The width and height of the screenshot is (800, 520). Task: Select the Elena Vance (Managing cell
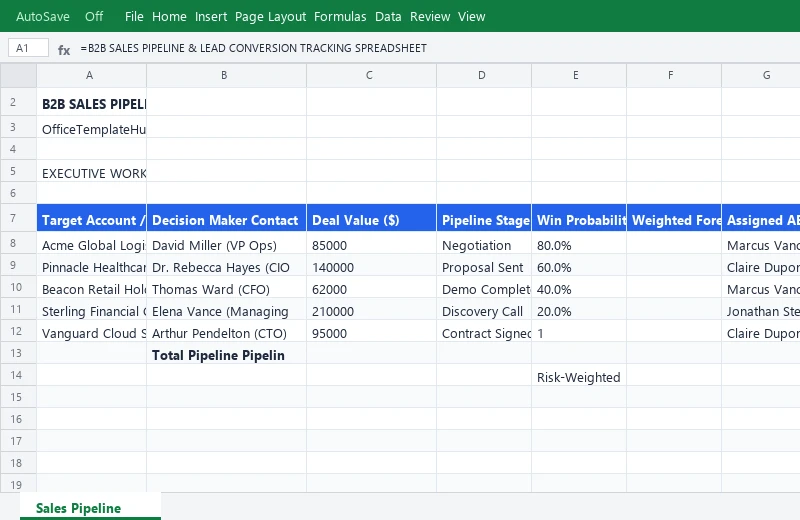227,311
